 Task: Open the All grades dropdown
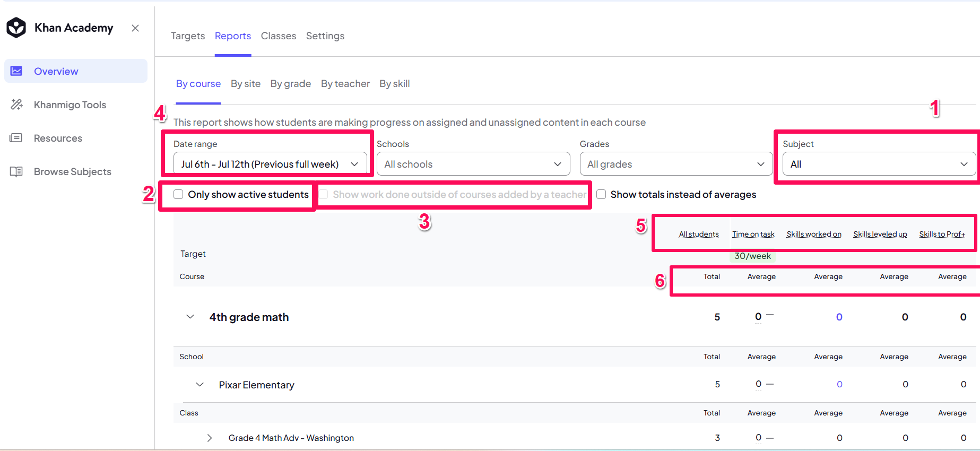click(677, 164)
